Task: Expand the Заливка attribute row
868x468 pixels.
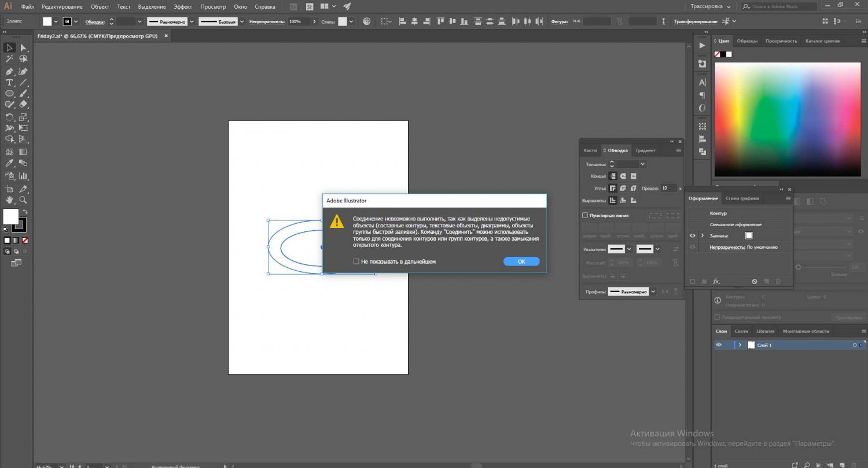Action: 703,235
